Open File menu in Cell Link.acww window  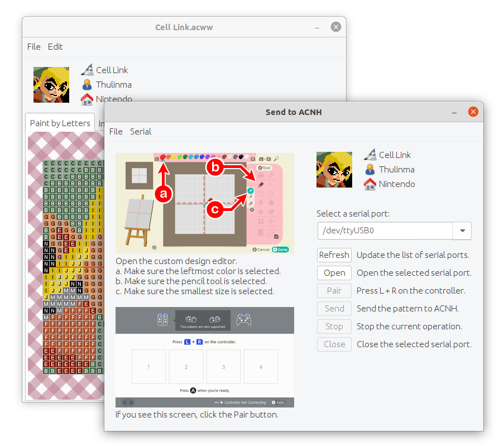[33, 47]
